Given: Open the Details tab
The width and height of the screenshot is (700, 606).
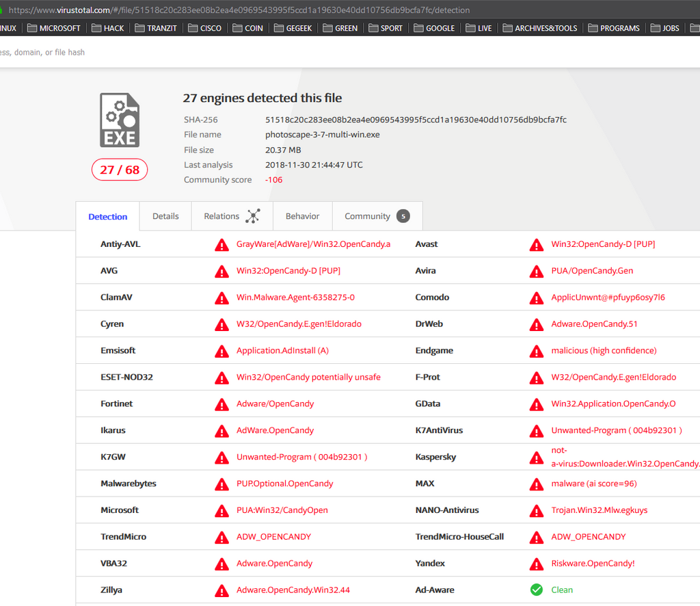Looking at the screenshot, I should click(x=165, y=216).
